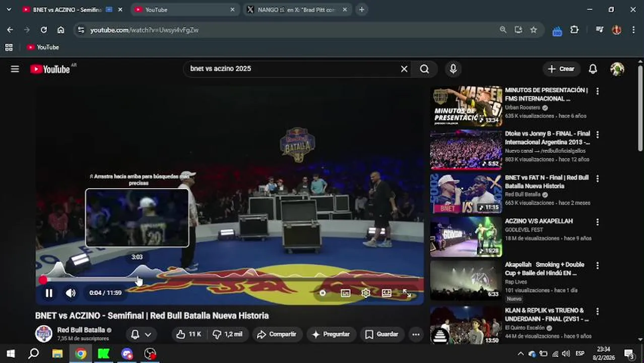
Task: Bookmark this page with star
Action: pyautogui.click(x=534, y=30)
